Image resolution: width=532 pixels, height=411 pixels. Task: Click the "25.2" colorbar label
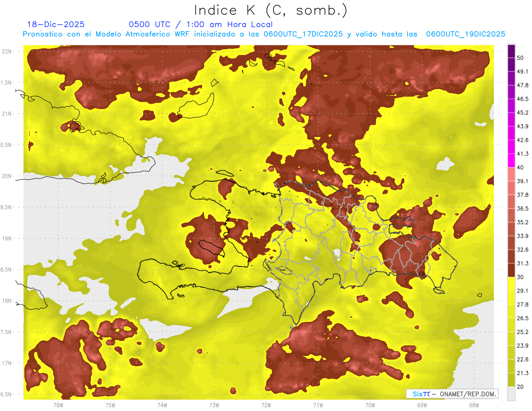pyautogui.click(x=523, y=332)
